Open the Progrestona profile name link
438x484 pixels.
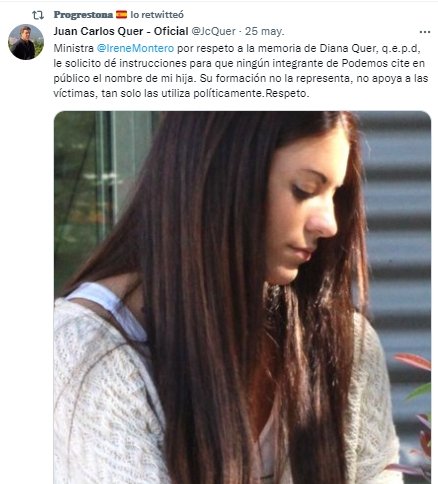83,15
